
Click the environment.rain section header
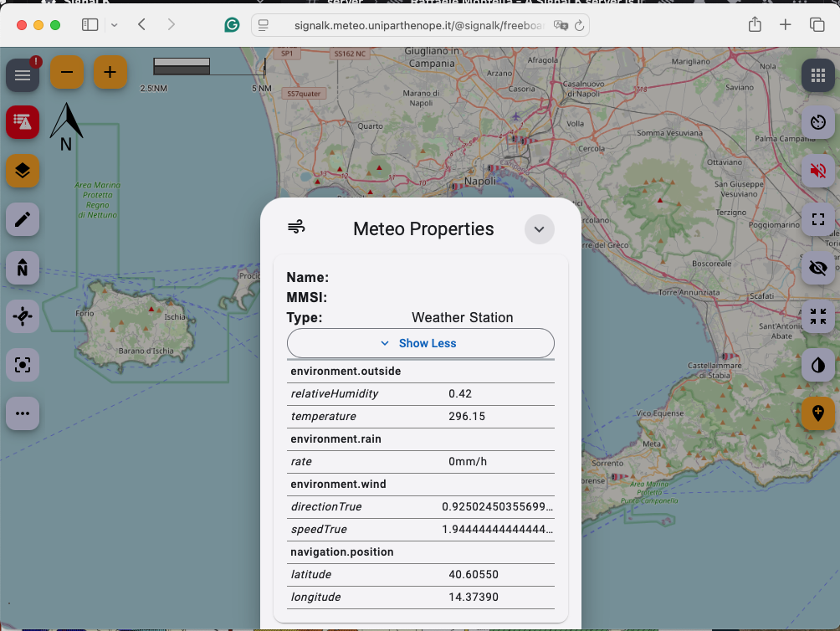335,439
